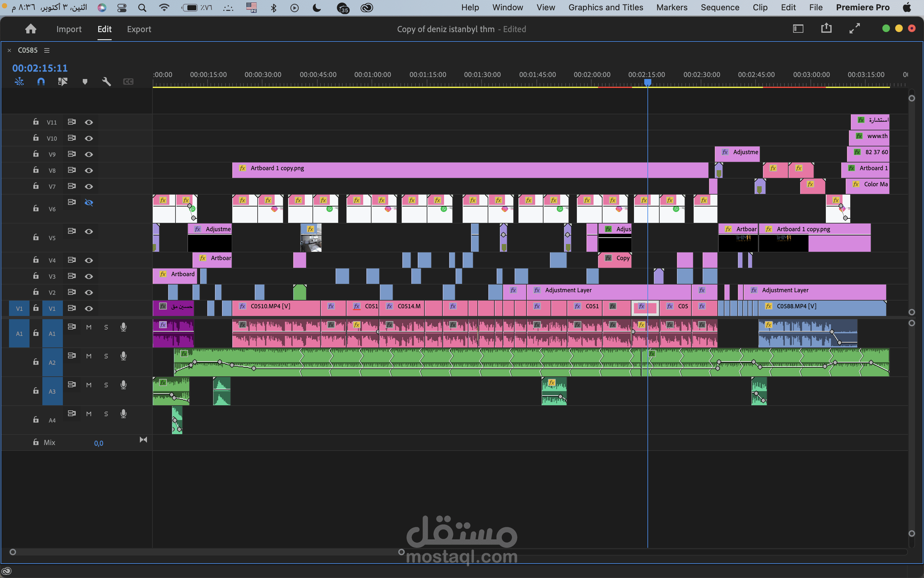
Task: Hide V9 track output eye
Action: [x=89, y=154]
